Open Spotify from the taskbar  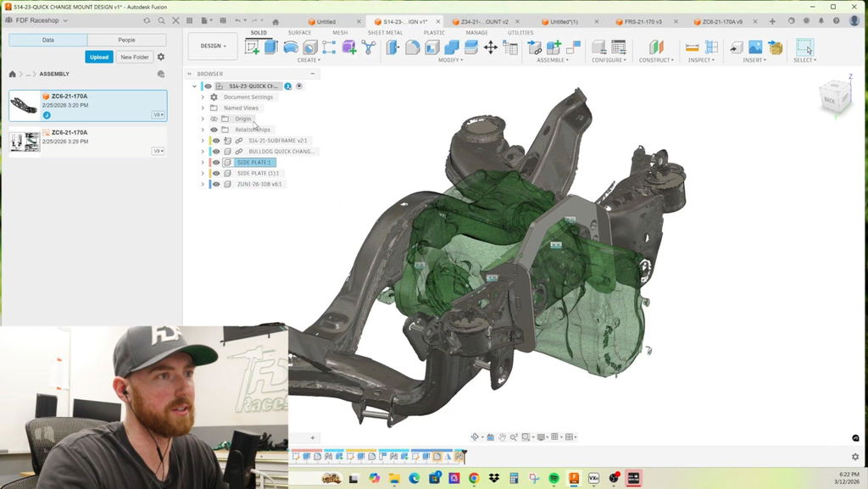(554, 478)
